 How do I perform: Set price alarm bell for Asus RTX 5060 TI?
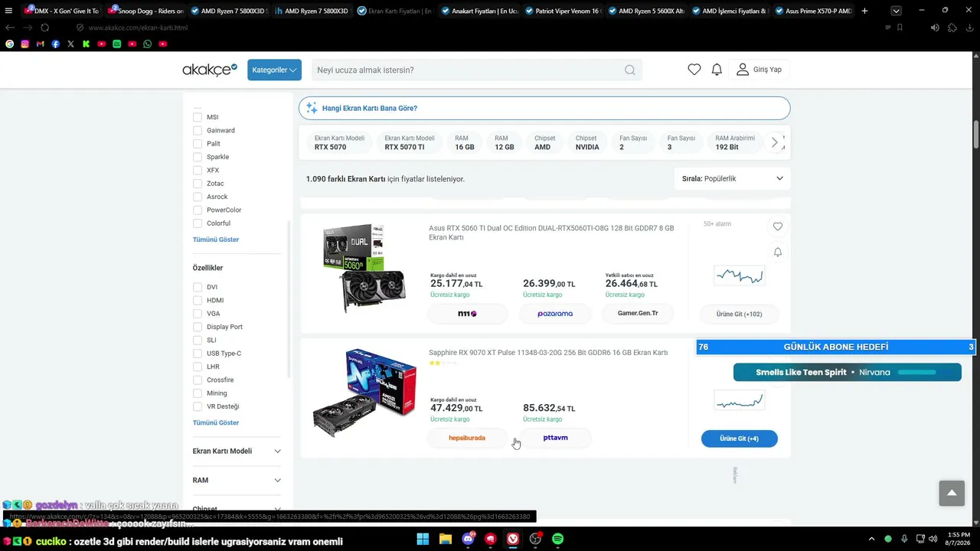tap(778, 252)
